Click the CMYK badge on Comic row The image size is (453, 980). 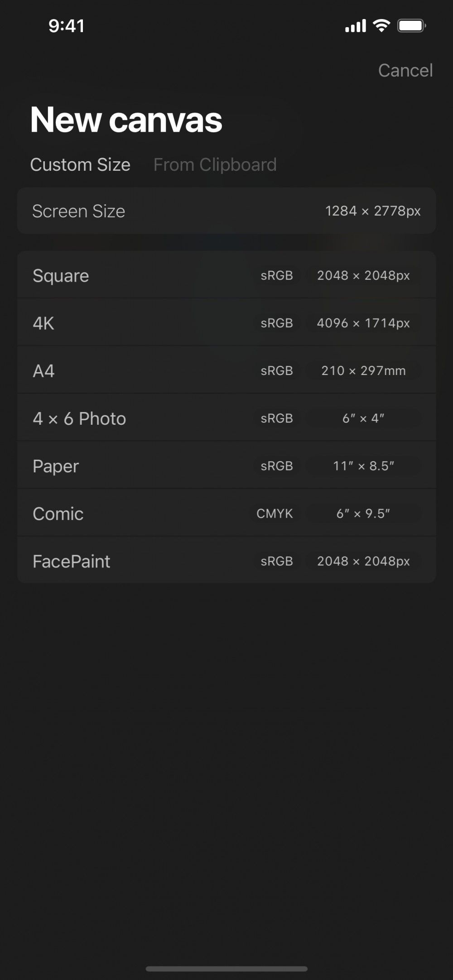(275, 514)
